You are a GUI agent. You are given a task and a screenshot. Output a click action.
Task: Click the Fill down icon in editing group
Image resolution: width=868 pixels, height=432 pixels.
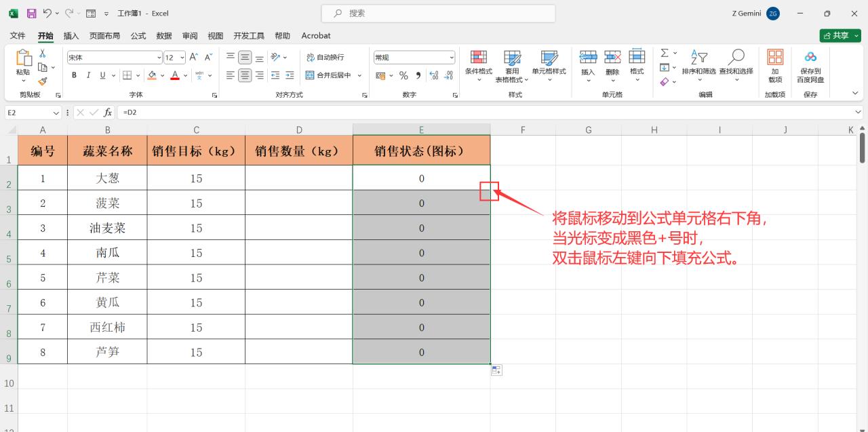tap(665, 67)
